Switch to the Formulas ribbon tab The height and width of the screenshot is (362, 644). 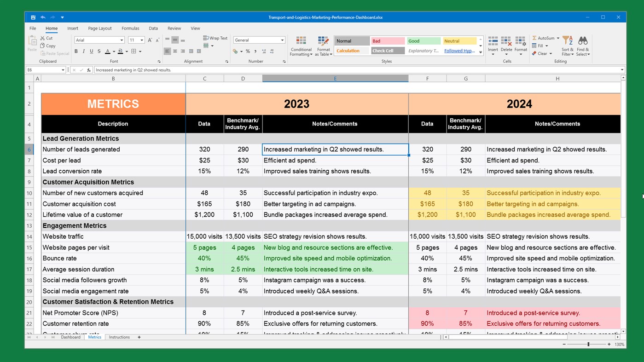coord(130,28)
